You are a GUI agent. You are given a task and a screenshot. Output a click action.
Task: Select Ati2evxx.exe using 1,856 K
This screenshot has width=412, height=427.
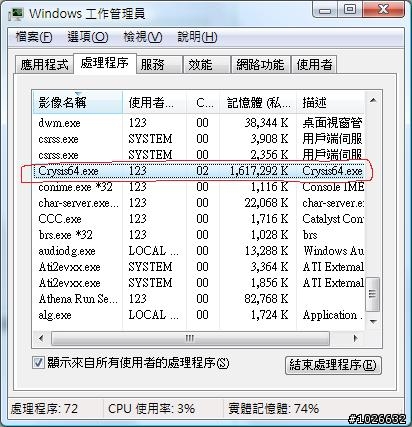199,283
